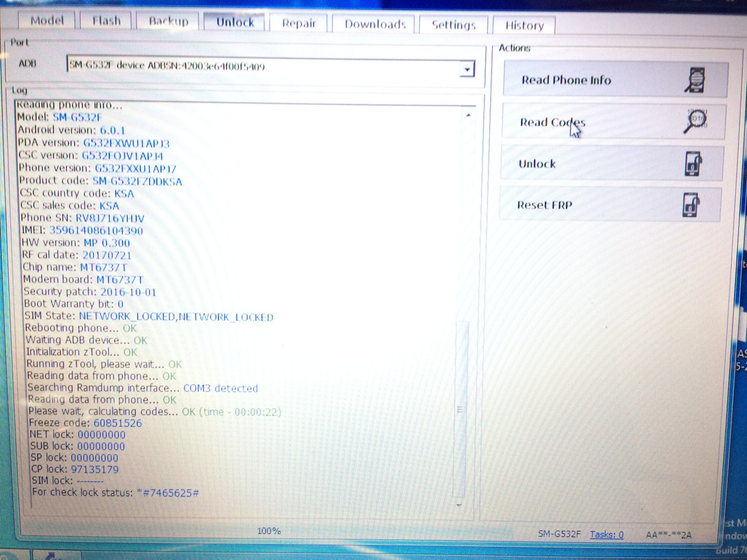Open the Flash tab

pyautogui.click(x=106, y=21)
